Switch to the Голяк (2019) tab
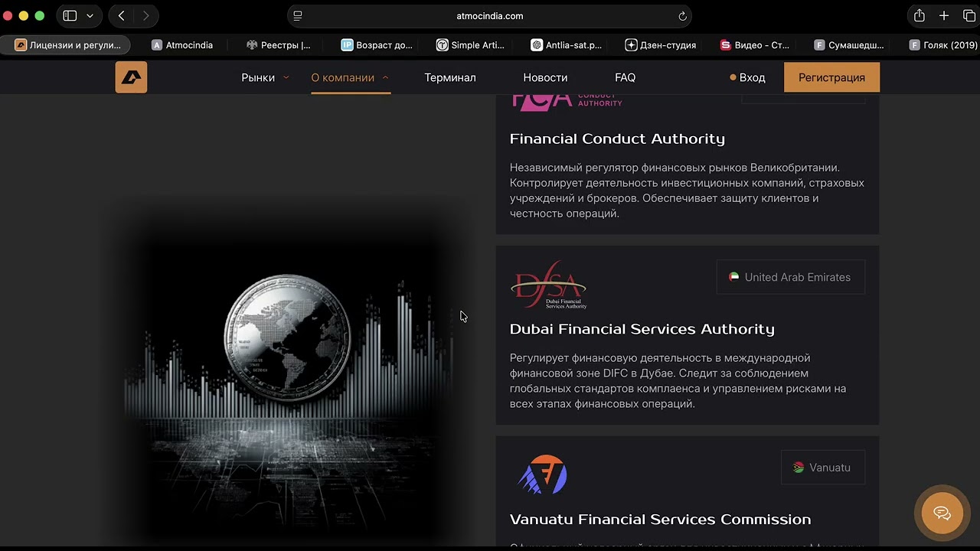 coord(942,45)
